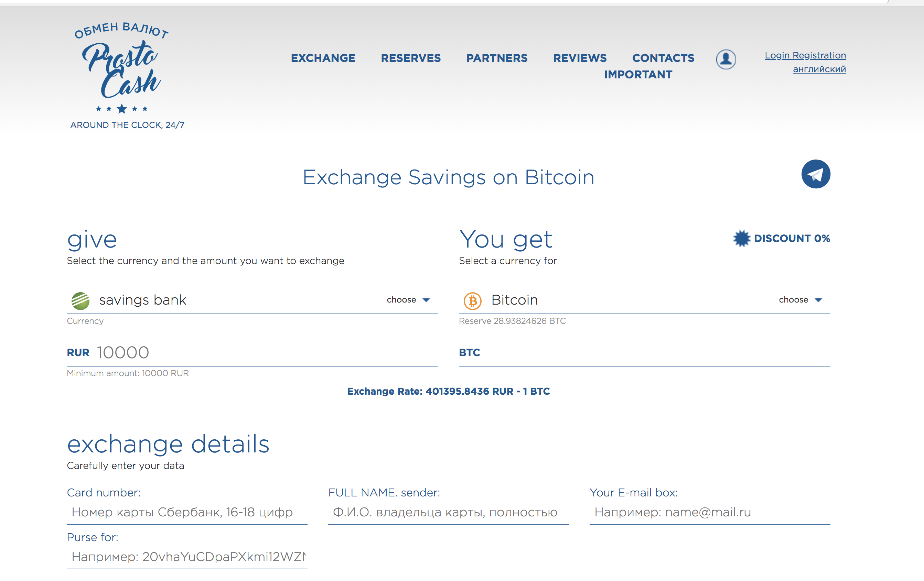Click the green savings bank logo

[80, 301]
